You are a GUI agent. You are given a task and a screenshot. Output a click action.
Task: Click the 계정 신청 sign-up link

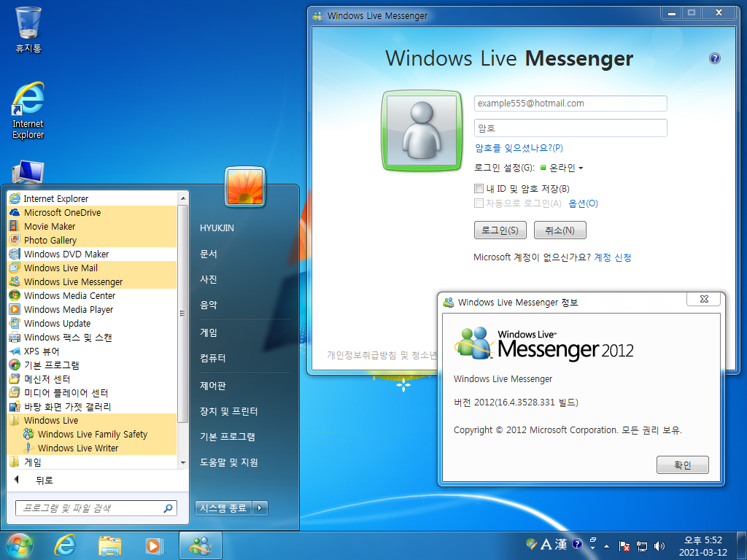coord(613,257)
